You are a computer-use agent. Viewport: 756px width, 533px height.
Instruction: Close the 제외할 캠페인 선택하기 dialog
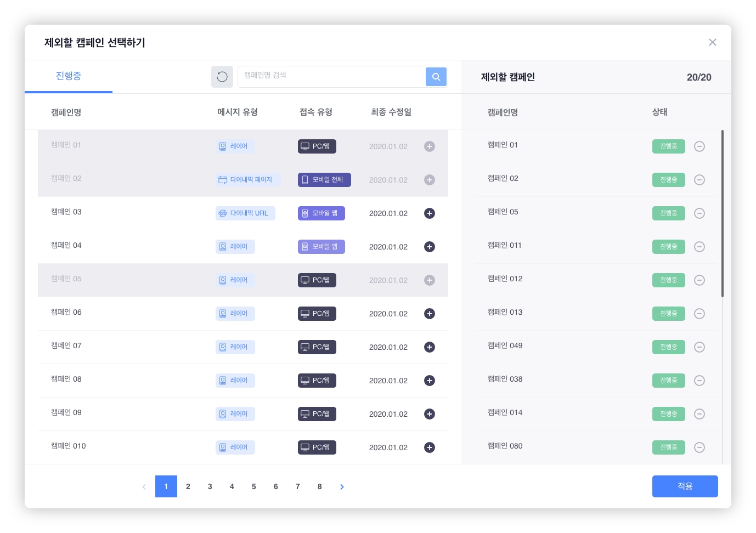coord(713,42)
